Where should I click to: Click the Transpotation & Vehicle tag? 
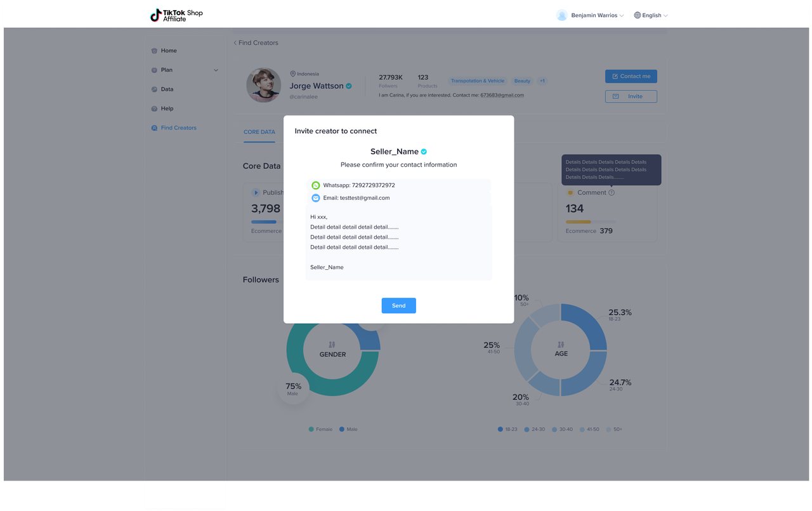[x=478, y=81]
